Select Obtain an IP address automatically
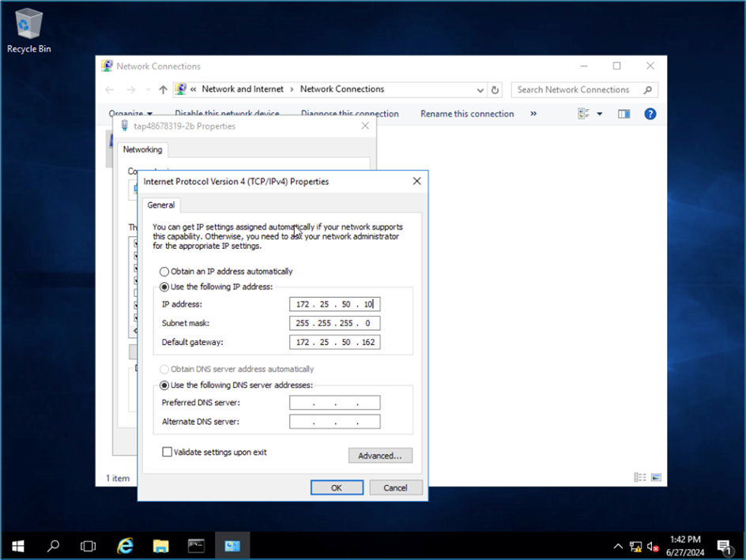Screen dimensions: 746x560 [164, 272]
